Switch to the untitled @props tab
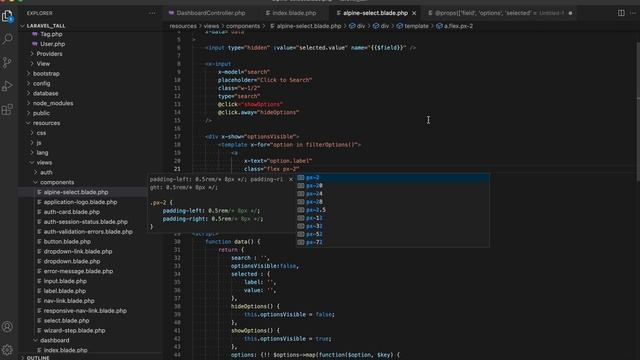 point(500,13)
